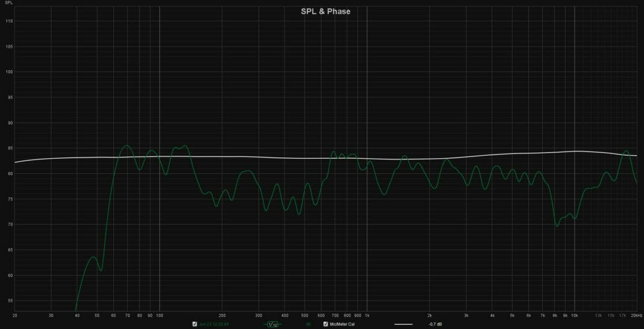The image size is (644, 329).
Task: Click the 20kHz frequency axis label
Action: (636, 316)
